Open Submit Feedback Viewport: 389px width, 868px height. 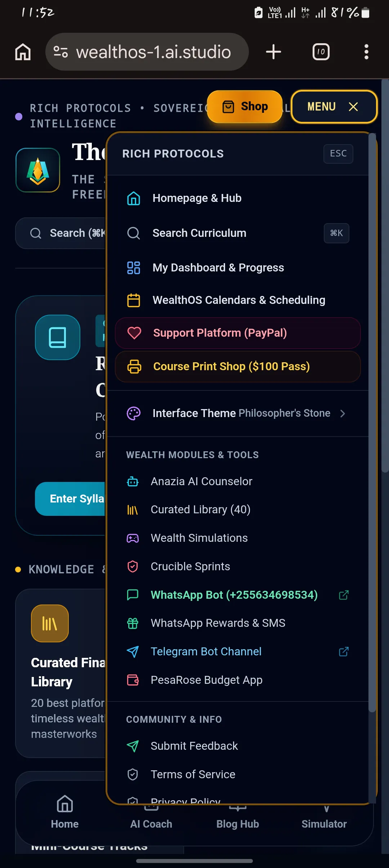pyautogui.click(x=238, y=746)
